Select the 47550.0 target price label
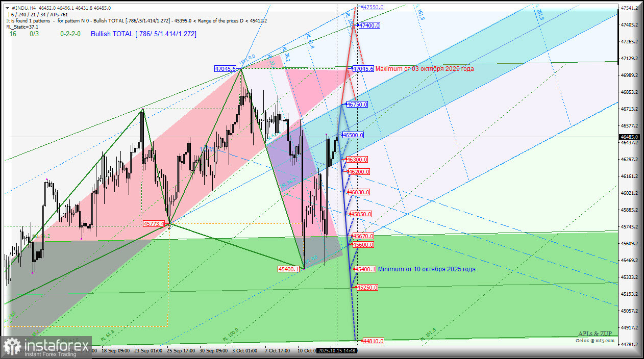 click(x=373, y=7)
